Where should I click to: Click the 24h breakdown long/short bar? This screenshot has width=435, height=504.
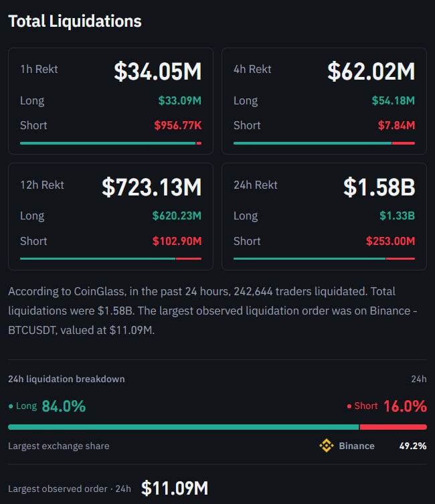217,427
